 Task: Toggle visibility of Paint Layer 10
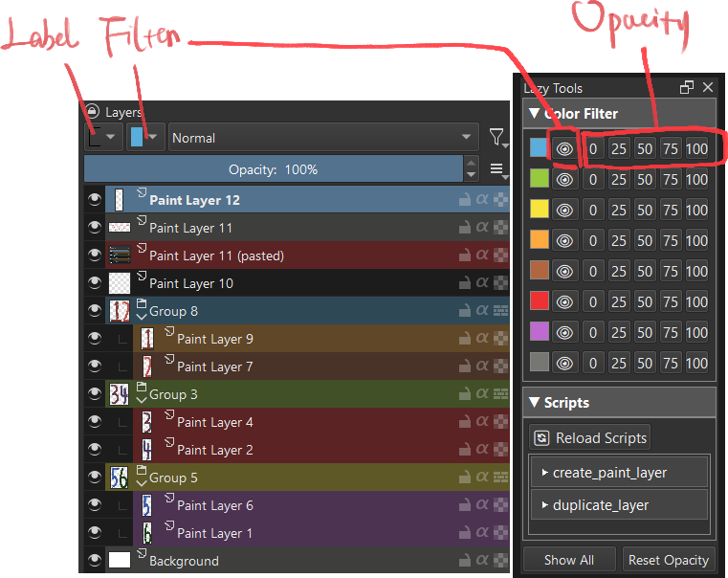[x=95, y=282]
